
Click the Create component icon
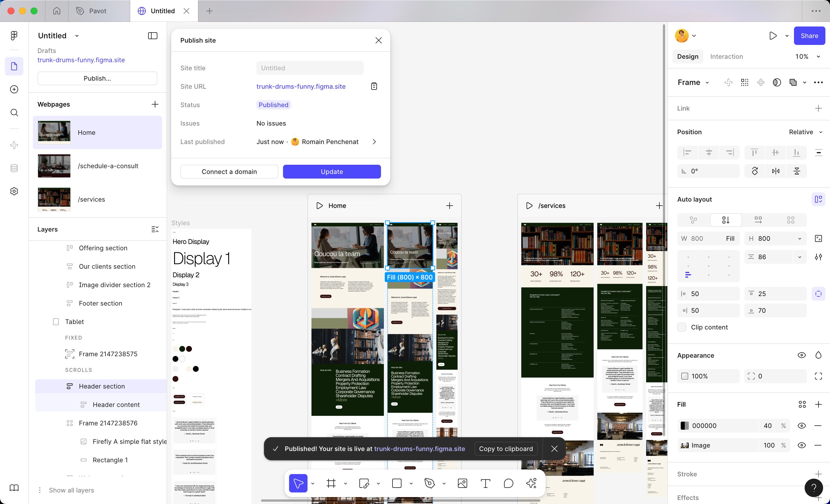pyautogui.click(x=761, y=82)
